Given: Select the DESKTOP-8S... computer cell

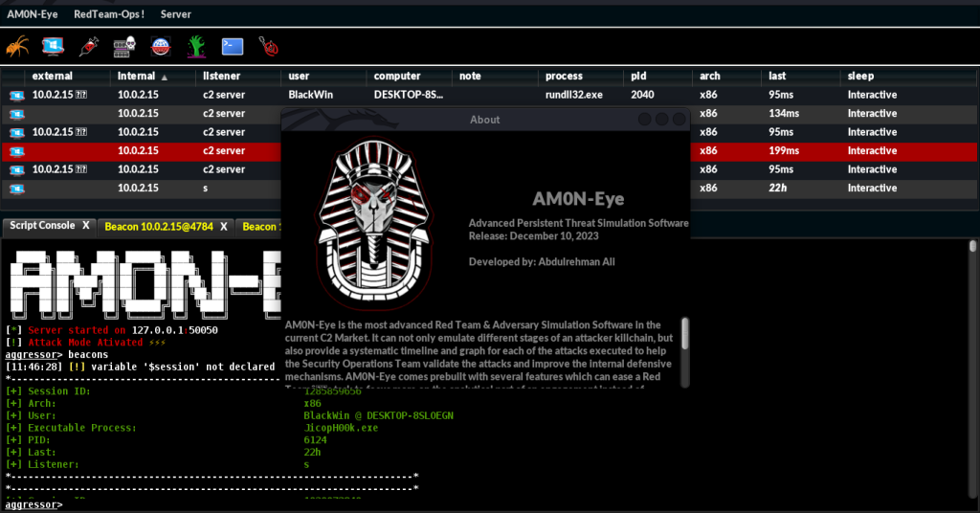Looking at the screenshot, I should [x=408, y=95].
